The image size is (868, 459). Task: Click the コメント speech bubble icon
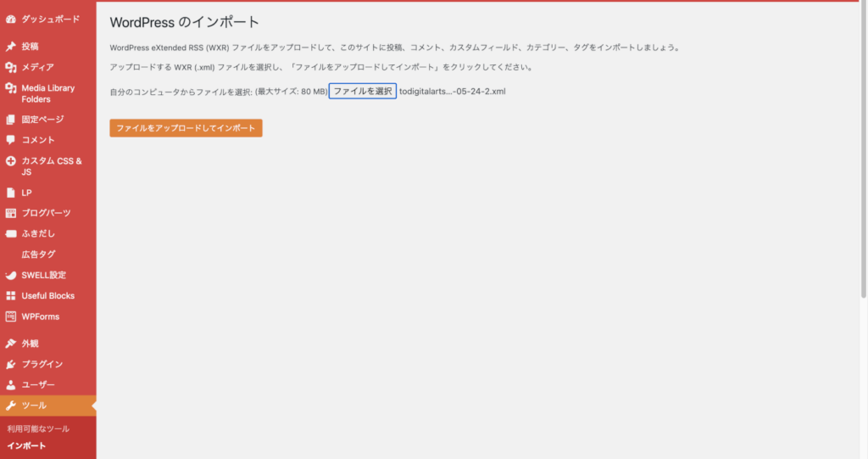(10, 140)
